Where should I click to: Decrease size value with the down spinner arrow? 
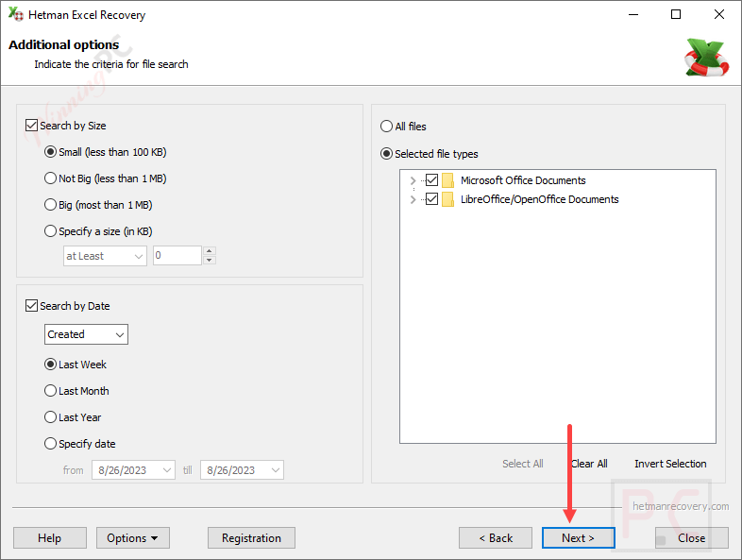tap(210, 261)
